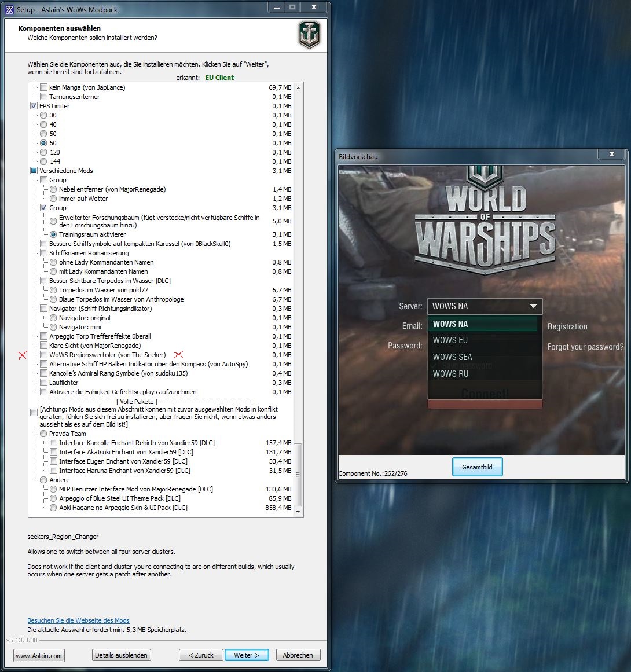Click the World of Warships shield logo
631x672 pixels.
click(309, 35)
